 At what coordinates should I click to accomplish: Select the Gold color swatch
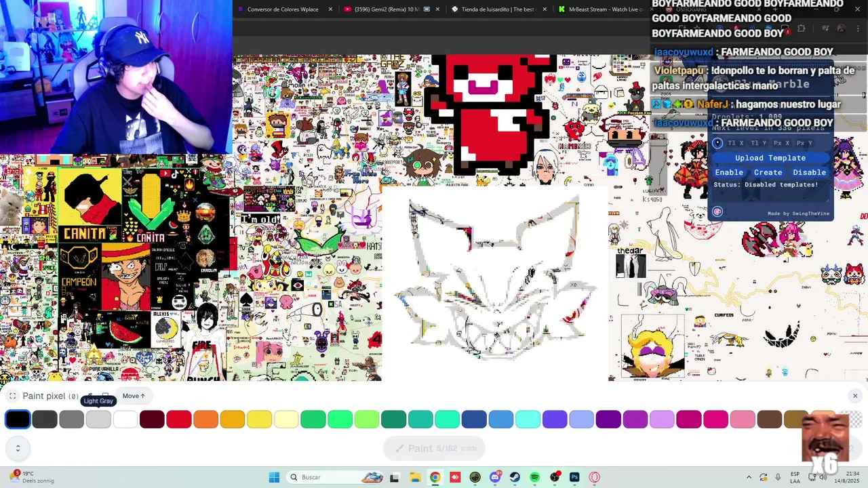233,420
